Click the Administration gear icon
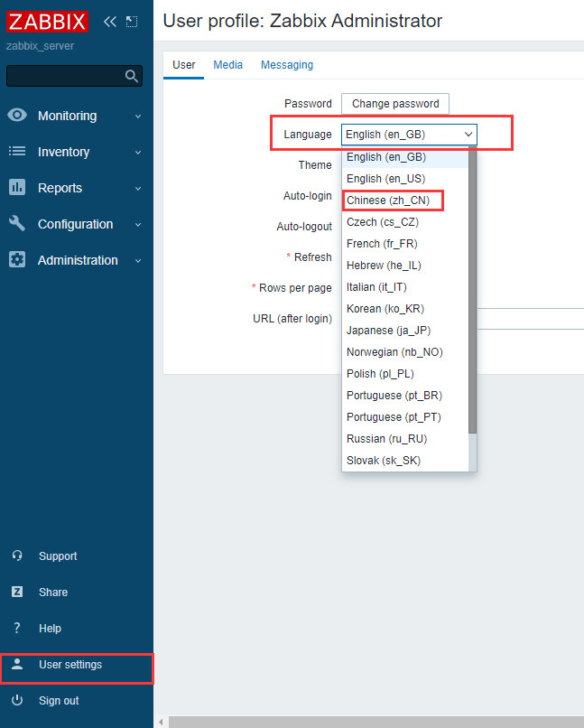This screenshot has width=584, height=728. [17, 260]
